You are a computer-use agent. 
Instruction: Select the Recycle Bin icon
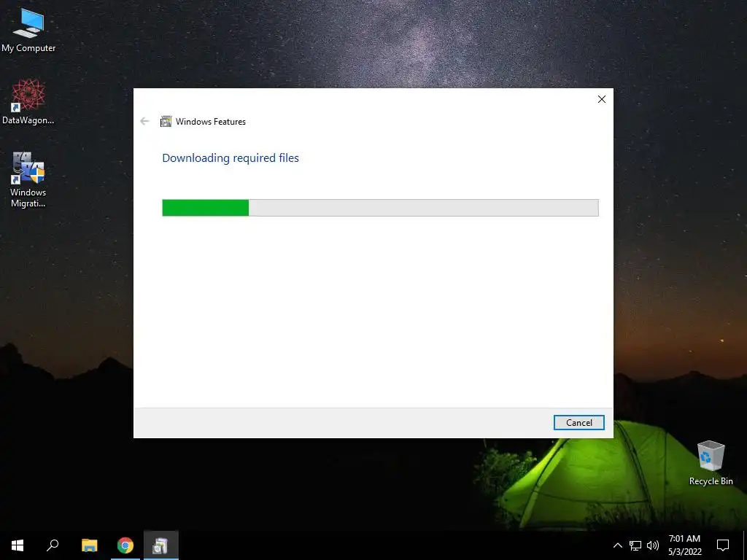point(711,463)
